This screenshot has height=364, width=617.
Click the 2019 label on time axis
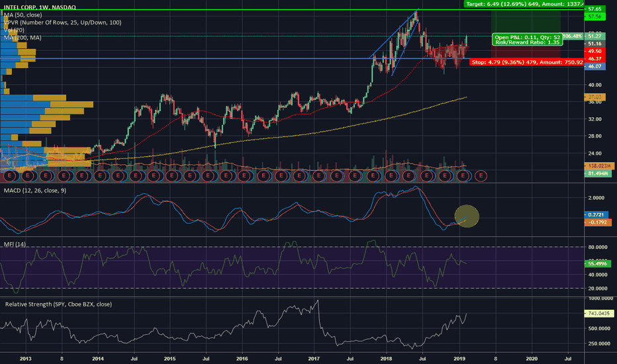(x=459, y=359)
